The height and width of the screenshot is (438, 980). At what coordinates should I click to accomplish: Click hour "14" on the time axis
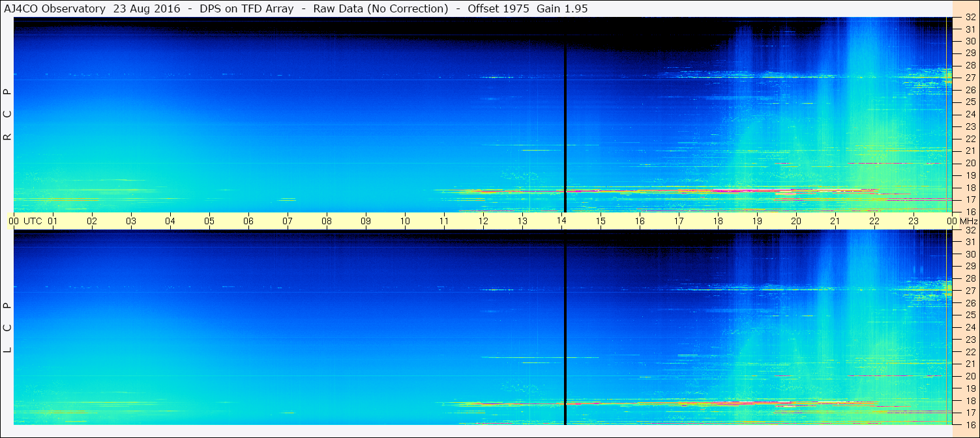click(x=561, y=221)
